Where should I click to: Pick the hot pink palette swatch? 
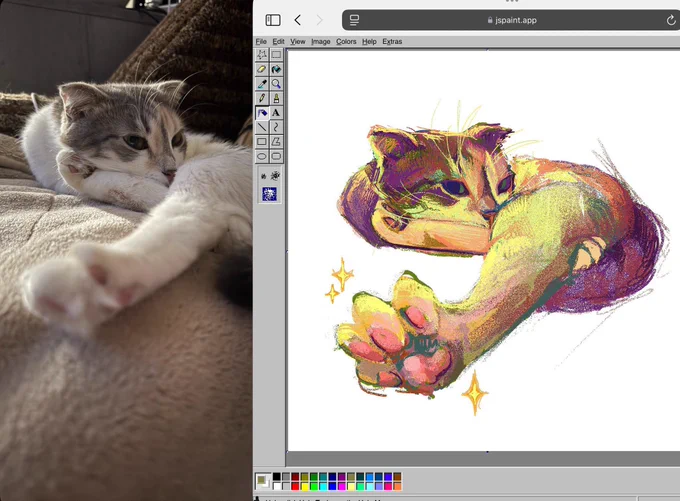(x=388, y=486)
